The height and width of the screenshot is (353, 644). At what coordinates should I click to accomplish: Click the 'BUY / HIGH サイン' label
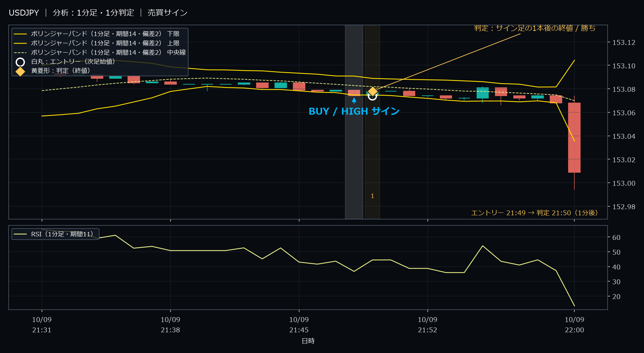pos(354,111)
